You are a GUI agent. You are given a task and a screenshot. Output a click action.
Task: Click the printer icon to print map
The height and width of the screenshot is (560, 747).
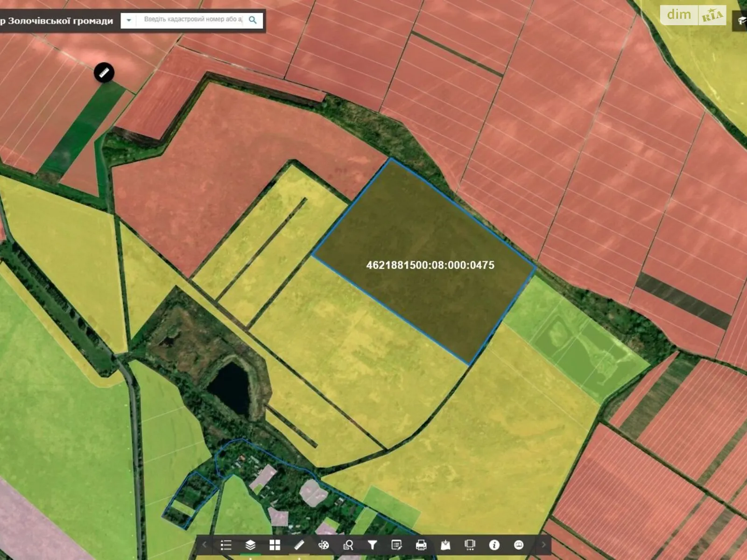pos(421,545)
